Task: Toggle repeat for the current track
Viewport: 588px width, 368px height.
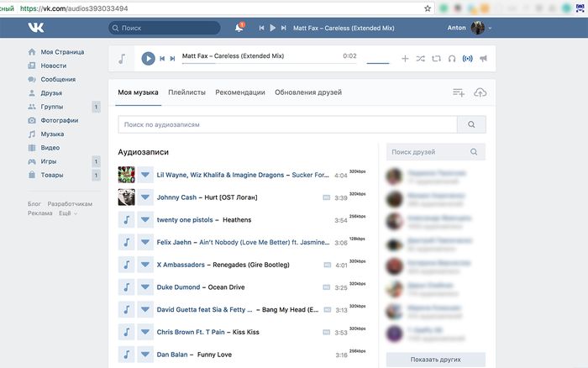Action: point(436,59)
